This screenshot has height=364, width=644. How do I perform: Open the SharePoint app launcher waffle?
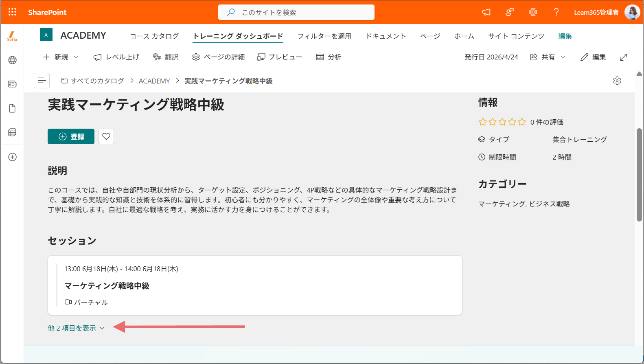12,12
